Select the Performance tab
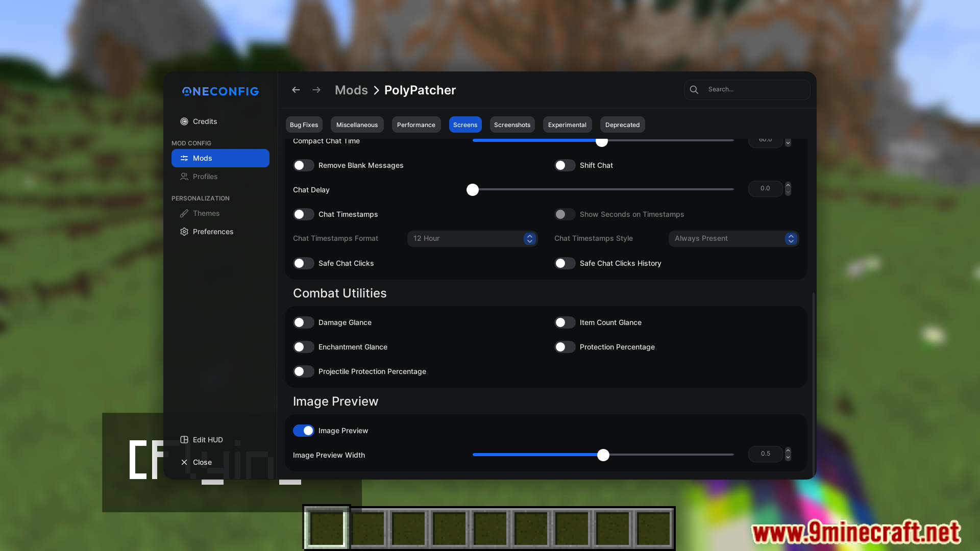 [416, 124]
